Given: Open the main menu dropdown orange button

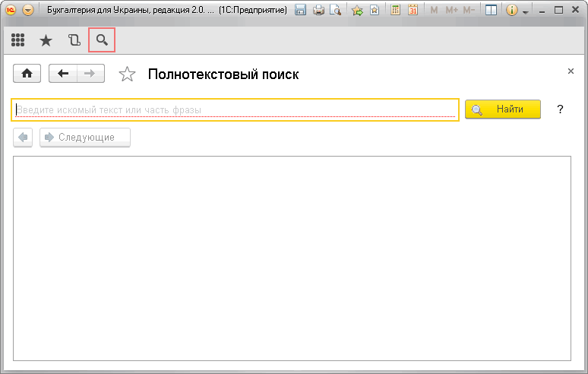Looking at the screenshot, I should pyautogui.click(x=28, y=11).
